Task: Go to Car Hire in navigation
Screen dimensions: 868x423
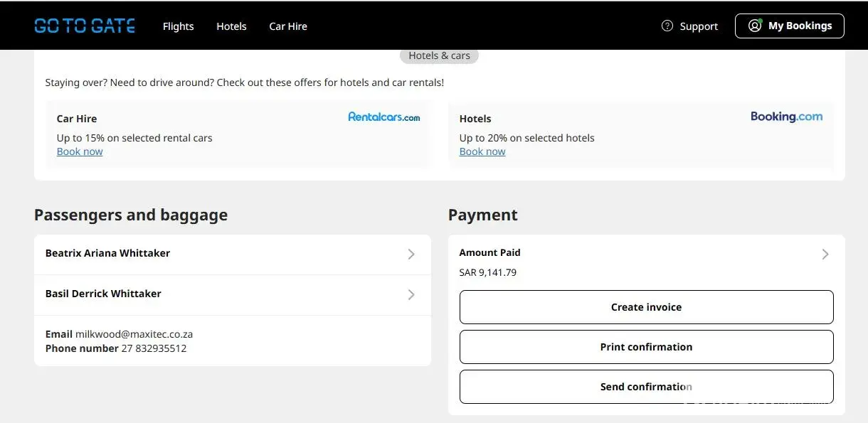Action: pos(288,26)
